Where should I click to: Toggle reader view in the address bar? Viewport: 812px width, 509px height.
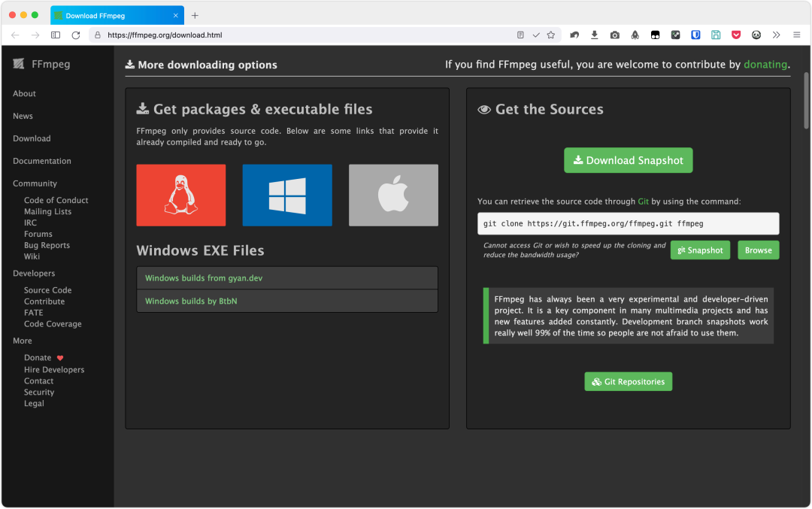tap(520, 35)
